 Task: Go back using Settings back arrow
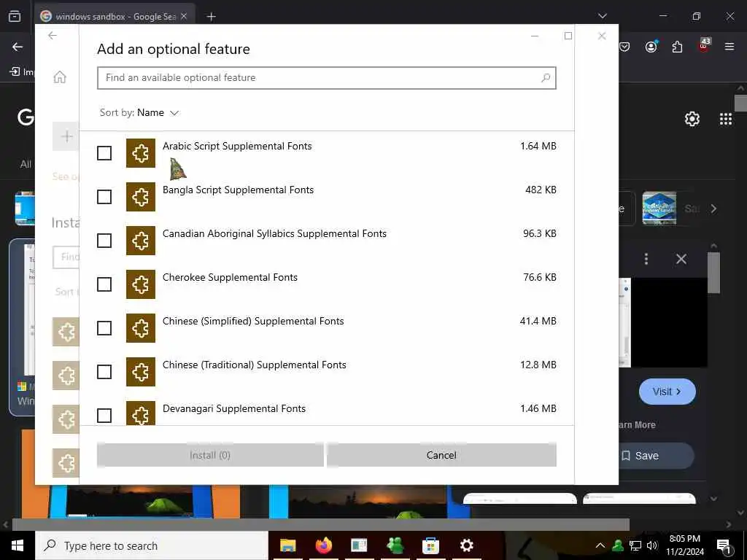pos(53,35)
